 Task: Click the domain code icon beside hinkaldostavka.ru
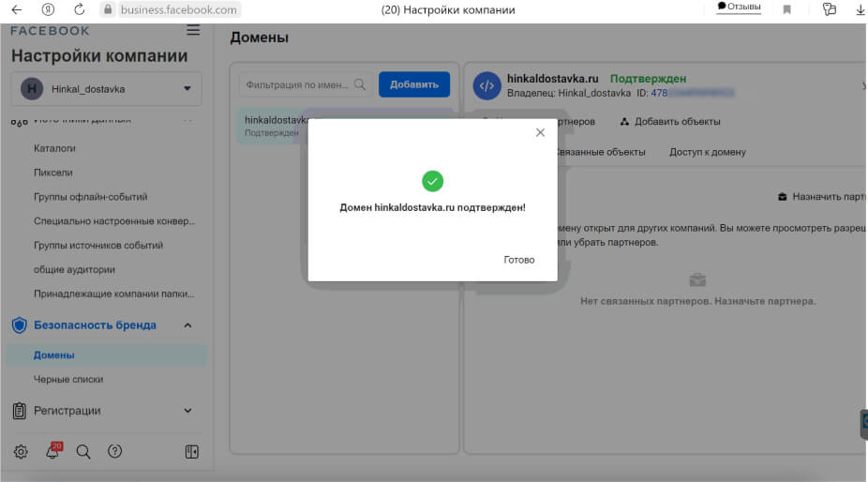(x=486, y=86)
